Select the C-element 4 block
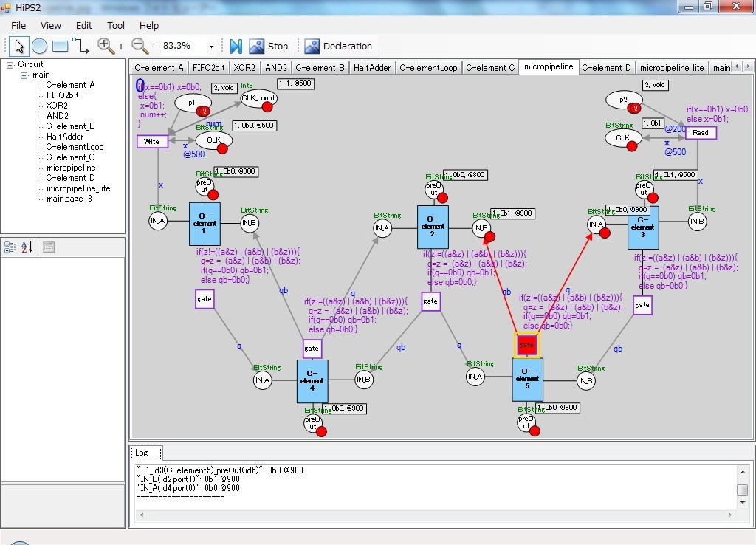 (312, 381)
